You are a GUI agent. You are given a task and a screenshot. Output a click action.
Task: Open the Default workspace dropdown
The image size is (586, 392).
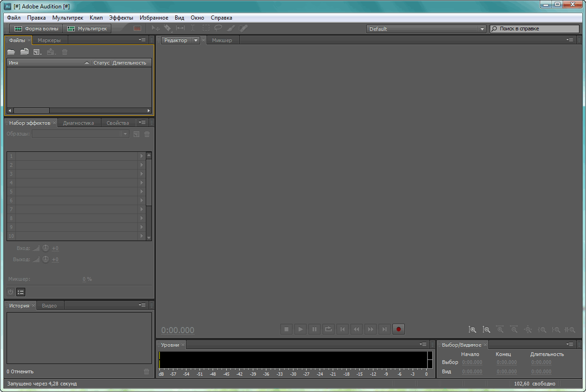coord(482,29)
